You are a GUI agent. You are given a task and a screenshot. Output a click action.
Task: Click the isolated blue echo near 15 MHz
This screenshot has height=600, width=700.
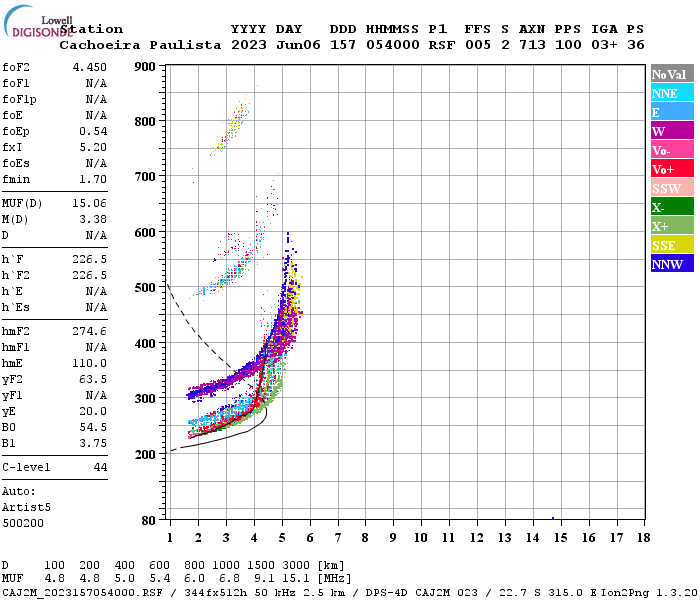coord(553,518)
